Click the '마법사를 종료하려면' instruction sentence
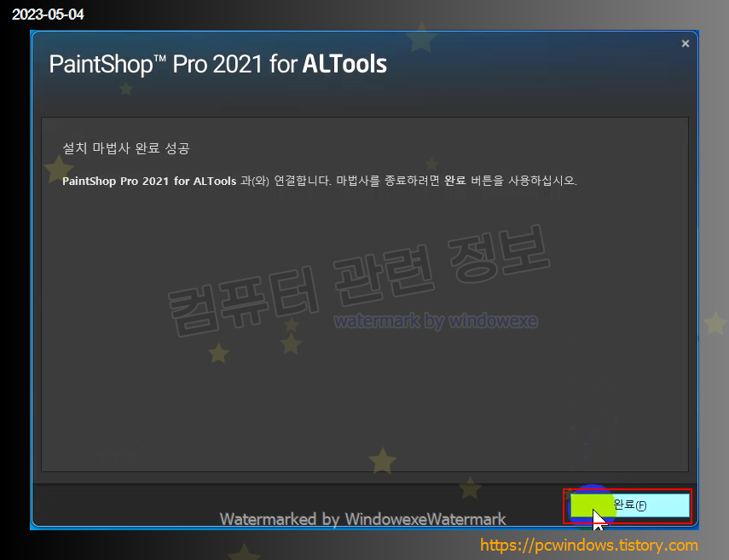 pyautogui.click(x=456, y=181)
